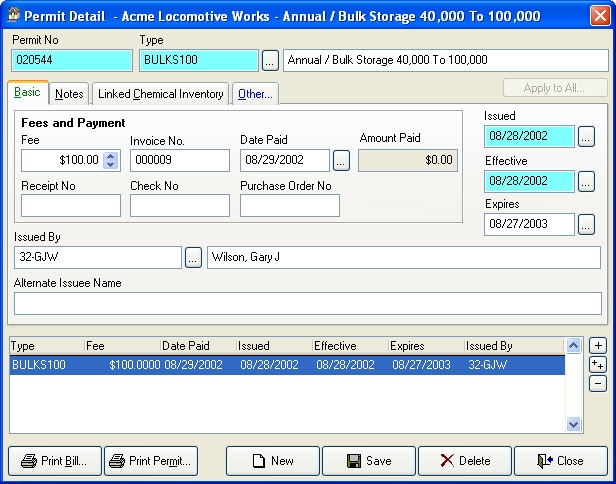This screenshot has height=484, width=616.
Task: Click the Receipt No field
Action: 71,205
